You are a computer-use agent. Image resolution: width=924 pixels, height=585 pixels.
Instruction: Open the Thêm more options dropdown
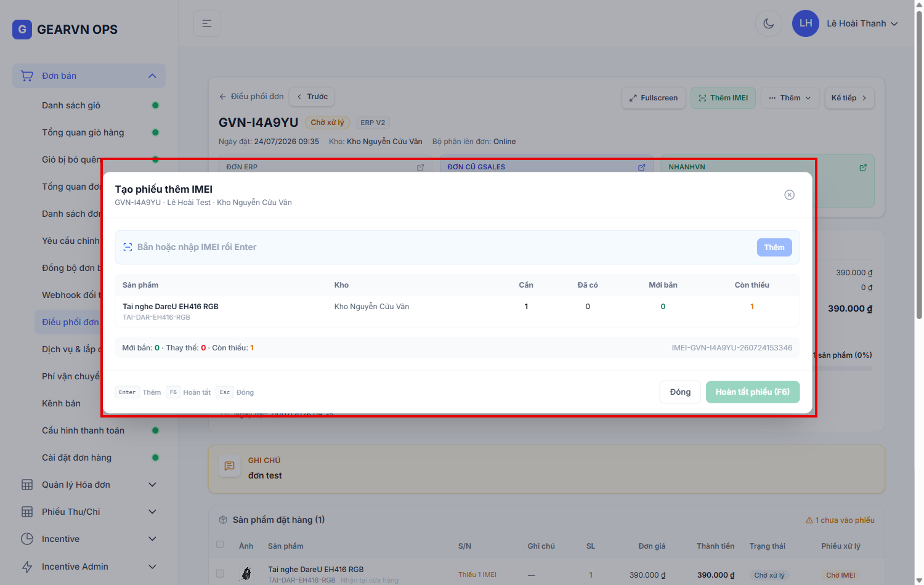click(790, 98)
